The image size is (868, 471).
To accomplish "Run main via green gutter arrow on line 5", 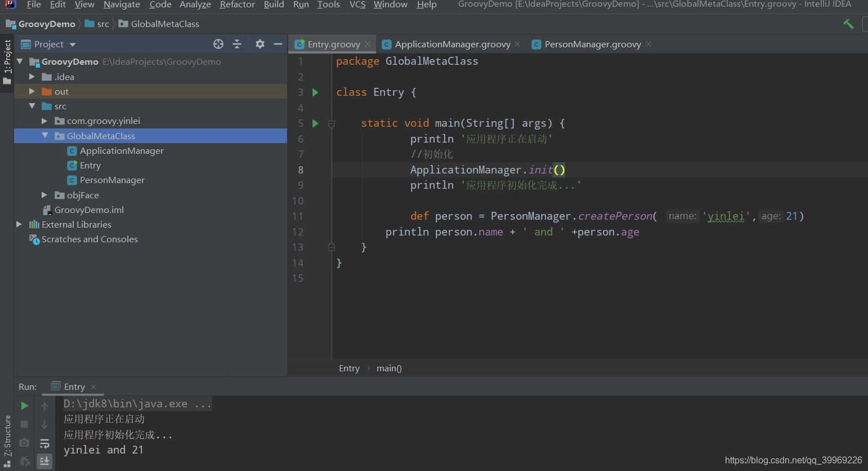I will 315,123.
